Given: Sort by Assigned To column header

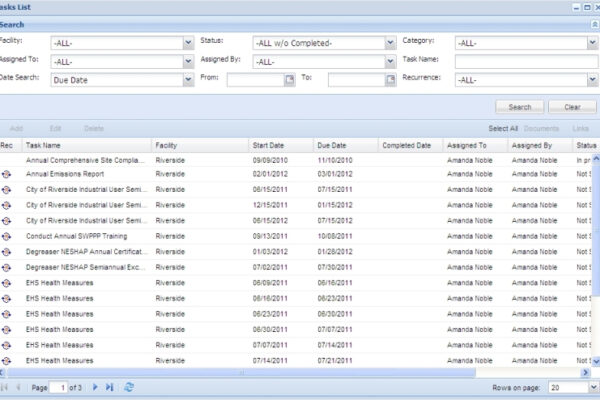Looking at the screenshot, I should coord(475,145).
